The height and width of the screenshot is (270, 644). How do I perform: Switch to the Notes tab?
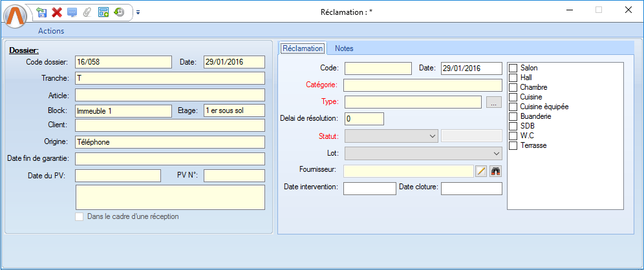(x=344, y=48)
